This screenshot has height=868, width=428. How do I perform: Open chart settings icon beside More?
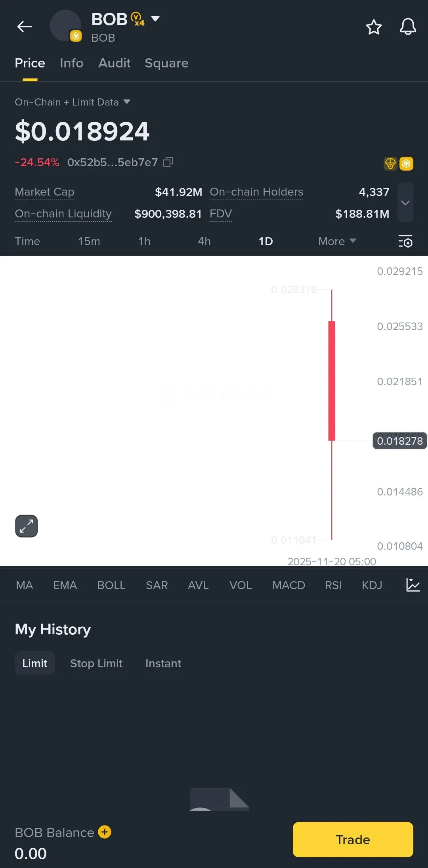pos(405,241)
